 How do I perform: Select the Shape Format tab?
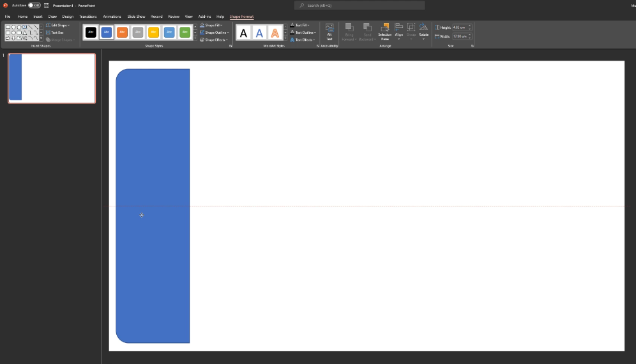tap(241, 17)
